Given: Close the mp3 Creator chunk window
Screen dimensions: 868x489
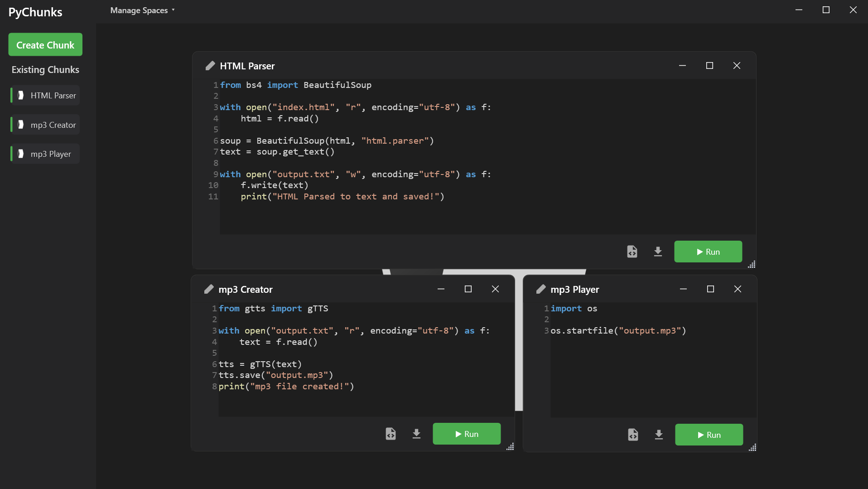Looking at the screenshot, I should tap(495, 289).
